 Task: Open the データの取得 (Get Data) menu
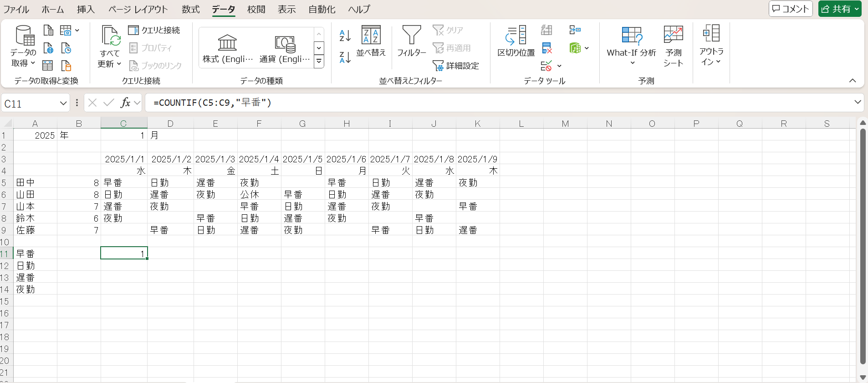click(x=23, y=47)
